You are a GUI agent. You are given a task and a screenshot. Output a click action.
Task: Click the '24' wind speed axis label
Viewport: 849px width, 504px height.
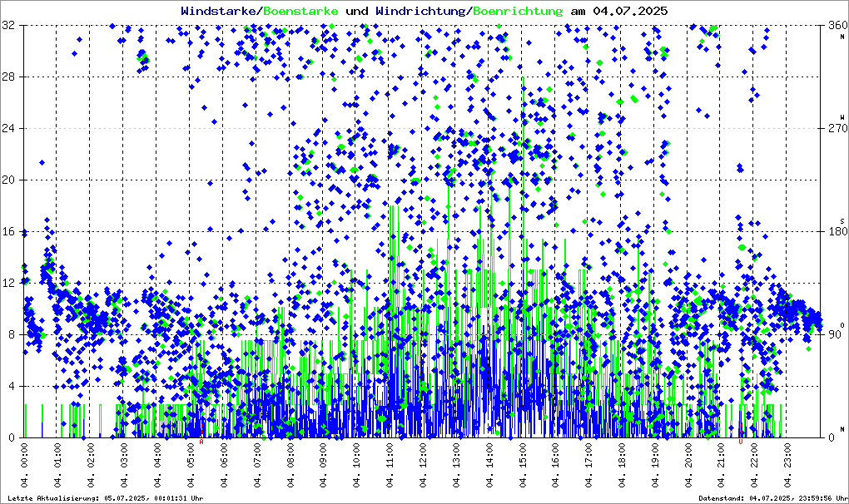[8, 129]
